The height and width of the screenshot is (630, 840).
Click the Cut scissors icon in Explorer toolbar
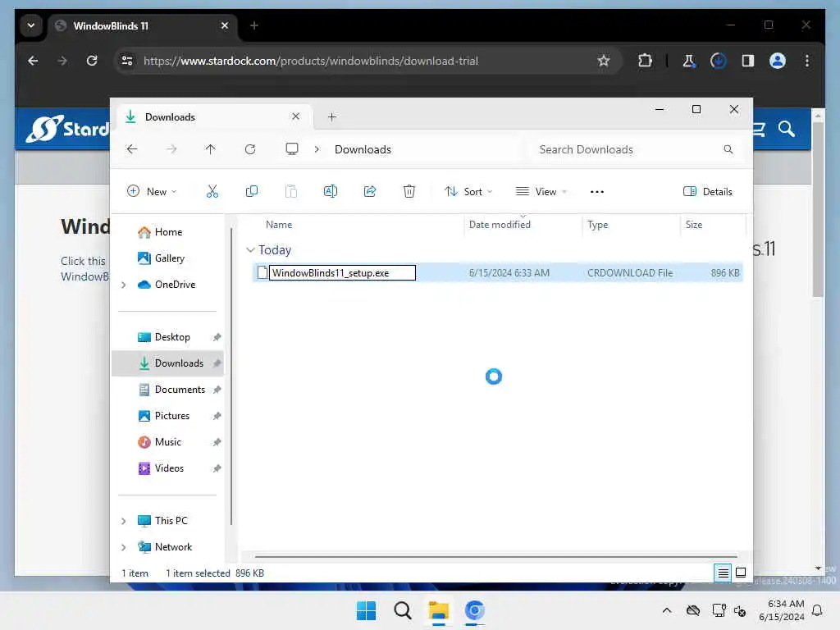click(212, 191)
